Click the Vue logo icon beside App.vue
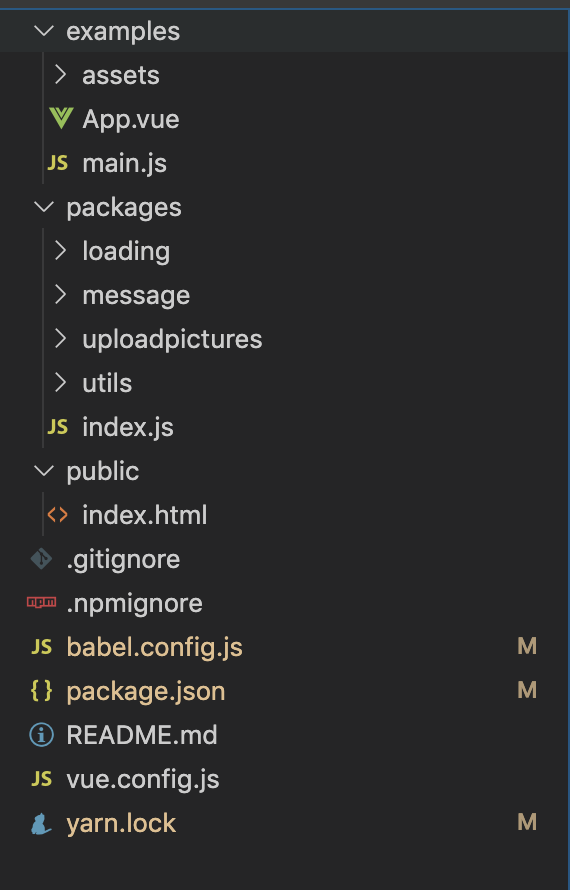Viewport: 570px width, 890px height. [x=61, y=119]
